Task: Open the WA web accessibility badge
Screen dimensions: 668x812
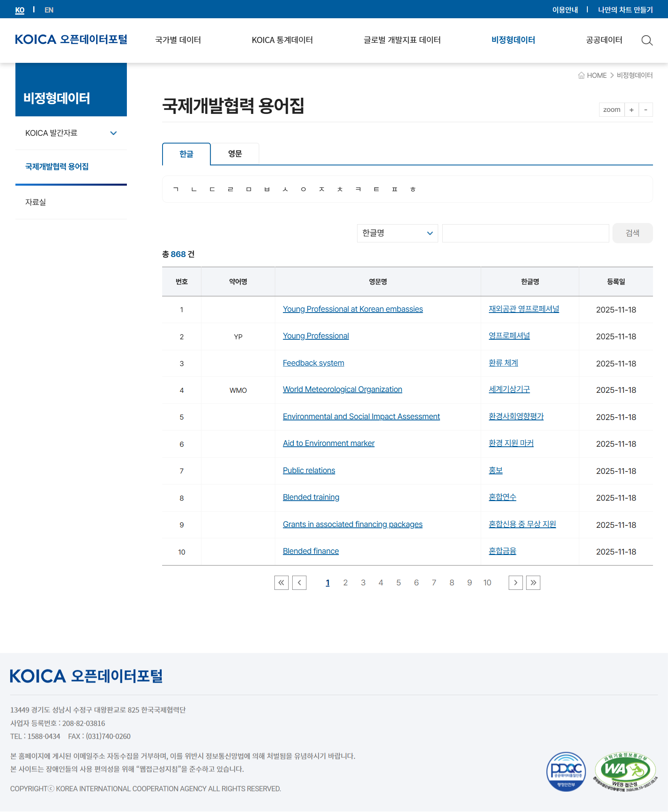Action: tap(625, 771)
